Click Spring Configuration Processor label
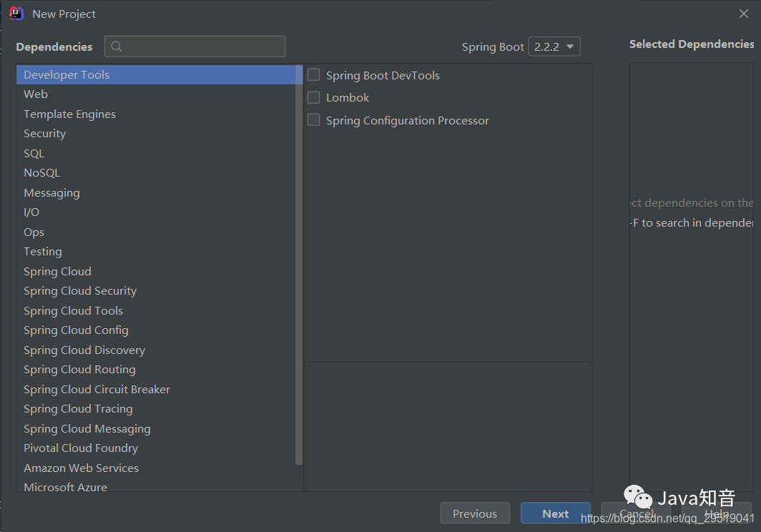The height and width of the screenshot is (532, 761). [408, 120]
